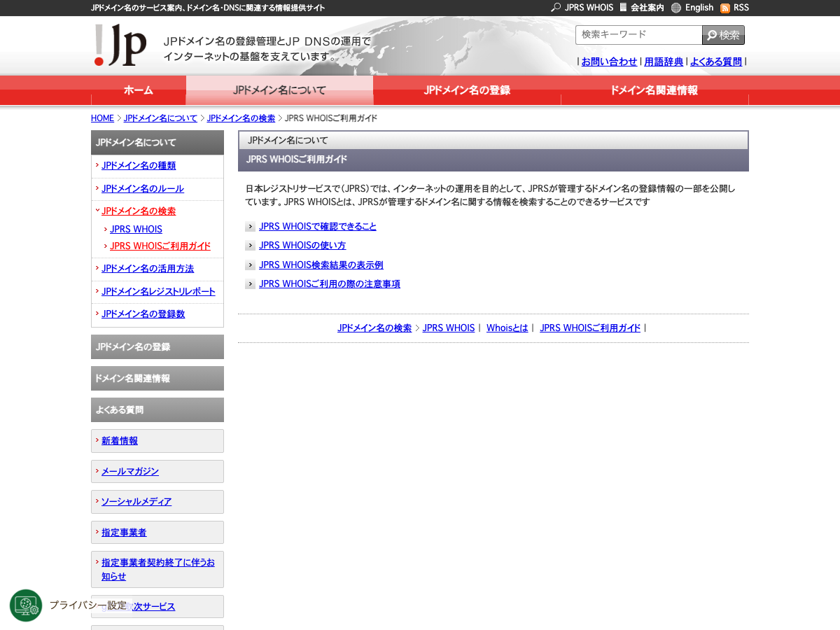
Task: Open JPドメイン名レジストリレポート in sidebar
Action: (158, 292)
